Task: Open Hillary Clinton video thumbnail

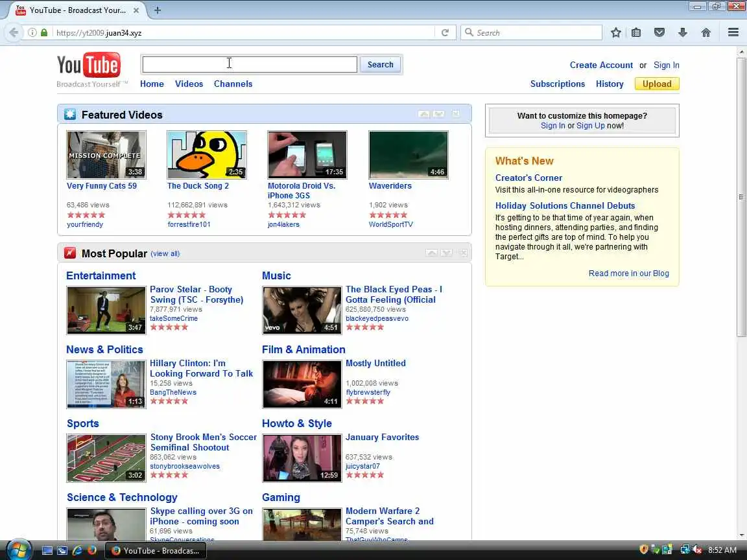Action: pyautogui.click(x=106, y=384)
